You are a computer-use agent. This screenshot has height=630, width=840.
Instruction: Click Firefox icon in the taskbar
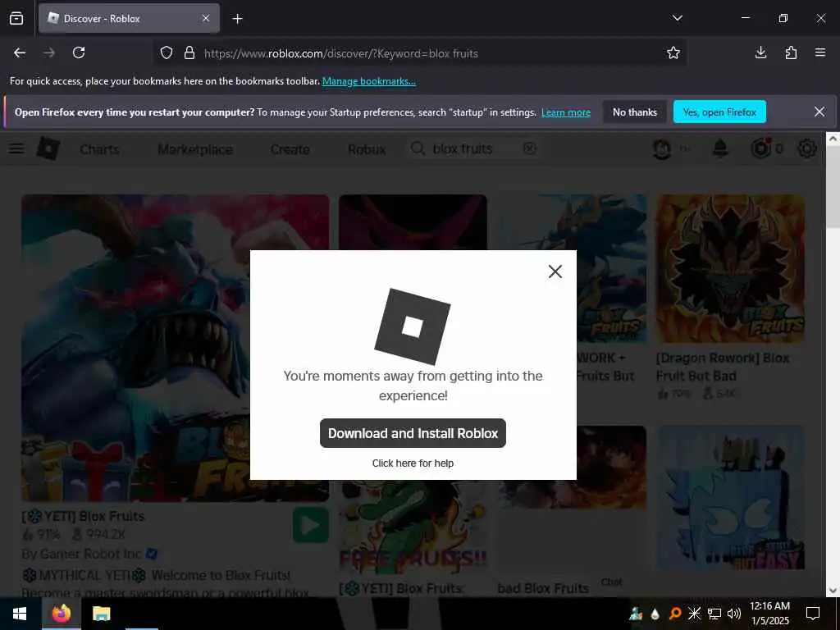point(61,614)
